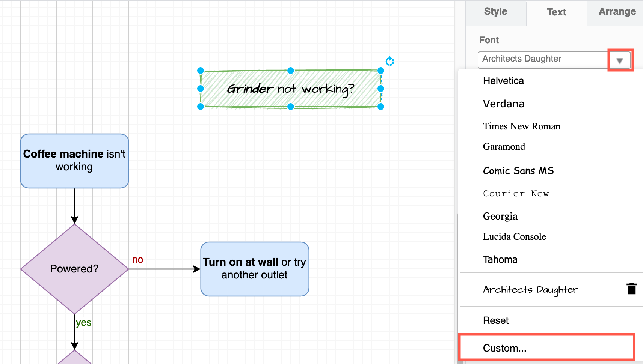
Task: Choose Helvetica from the font list
Action: click(x=503, y=81)
